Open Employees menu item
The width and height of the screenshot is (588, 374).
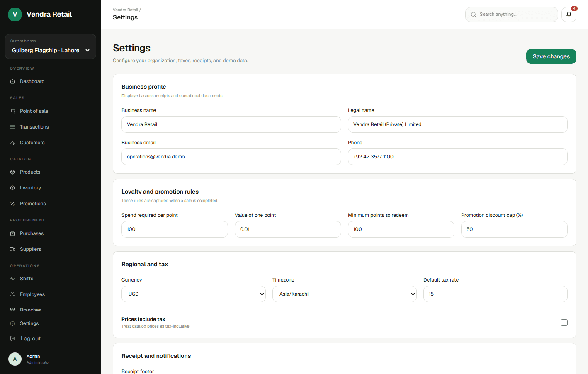[x=51, y=294]
